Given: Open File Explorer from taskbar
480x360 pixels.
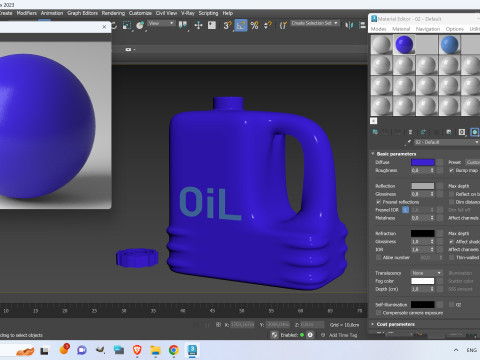Looking at the screenshot, I should (155, 350).
